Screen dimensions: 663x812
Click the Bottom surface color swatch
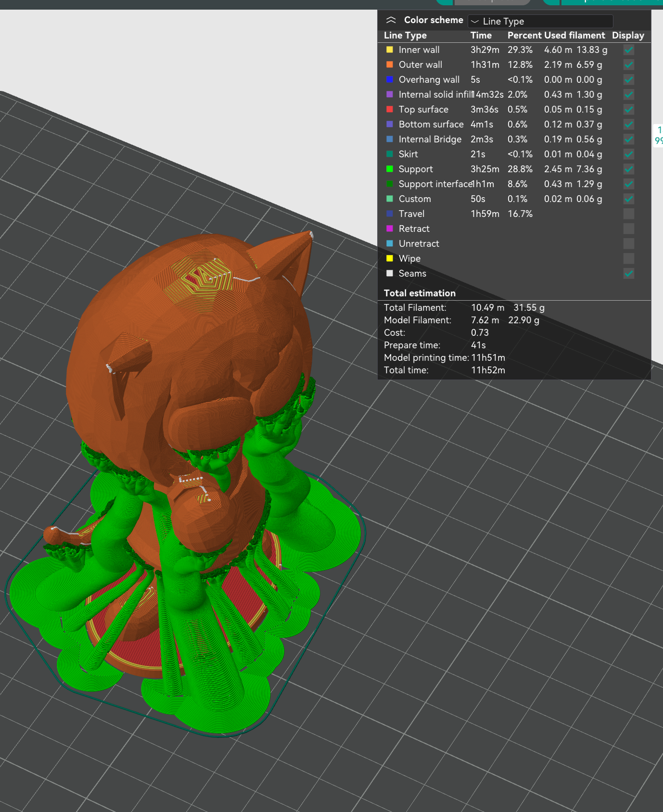[390, 124]
